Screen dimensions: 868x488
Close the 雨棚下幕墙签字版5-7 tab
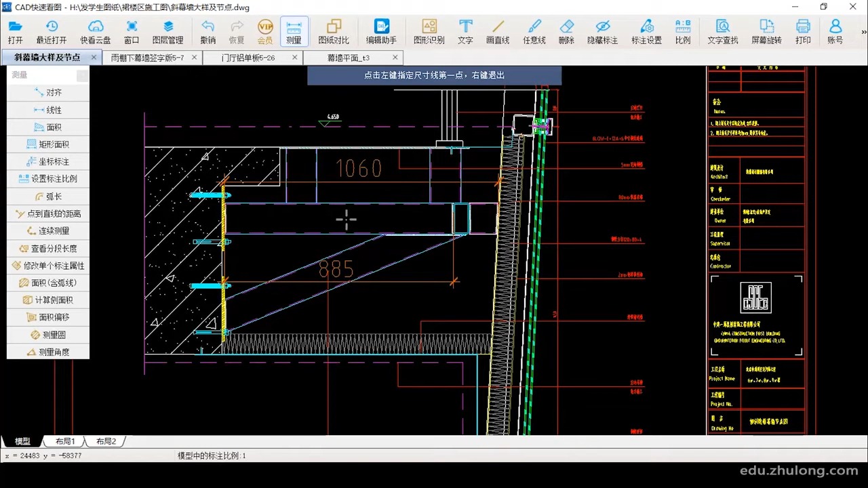(x=194, y=58)
